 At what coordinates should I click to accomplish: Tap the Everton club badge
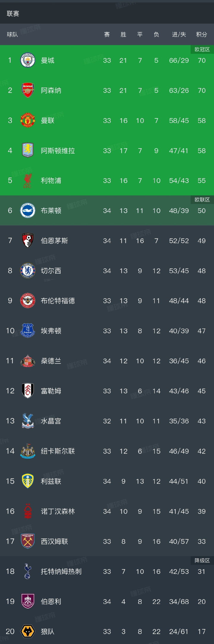tap(28, 331)
